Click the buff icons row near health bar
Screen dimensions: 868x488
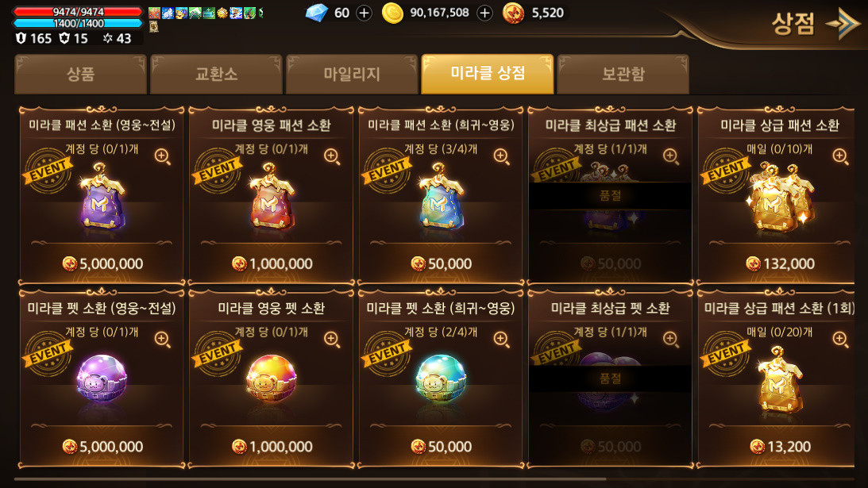[x=206, y=13]
